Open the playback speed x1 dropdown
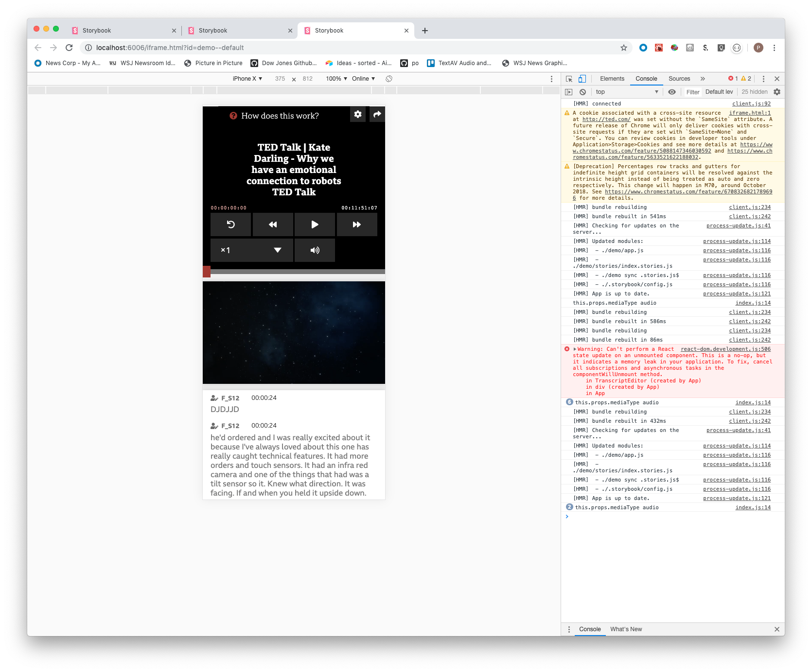The height and width of the screenshot is (672, 812). (x=252, y=250)
